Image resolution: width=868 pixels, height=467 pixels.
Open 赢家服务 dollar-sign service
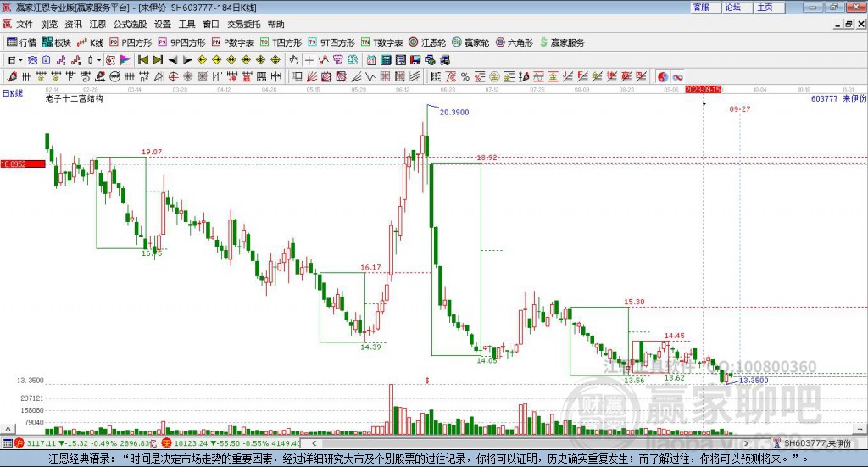point(562,42)
